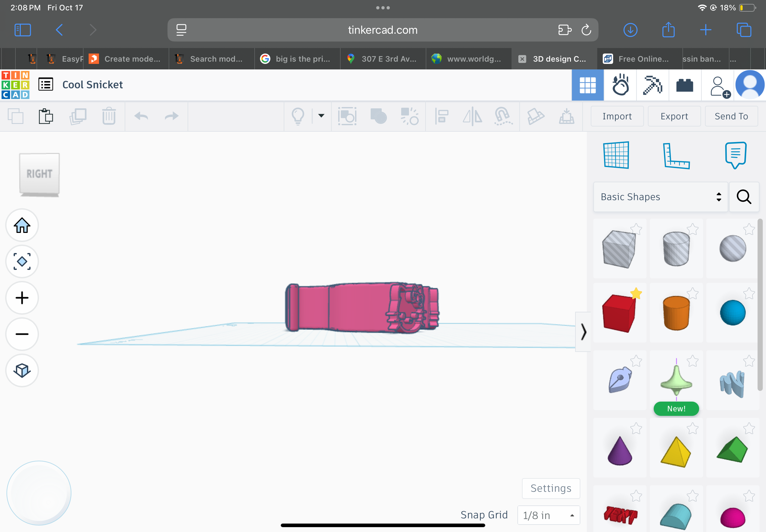Click the Group shapes icon
Viewport: 766px width, 532px height.
[x=378, y=116]
